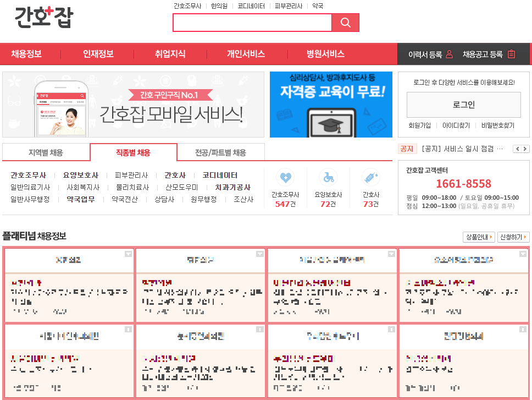Image resolution: width=532 pixels, height=400 pixels.
Task: Click the 아이디찾기 link
Action: [x=456, y=125]
